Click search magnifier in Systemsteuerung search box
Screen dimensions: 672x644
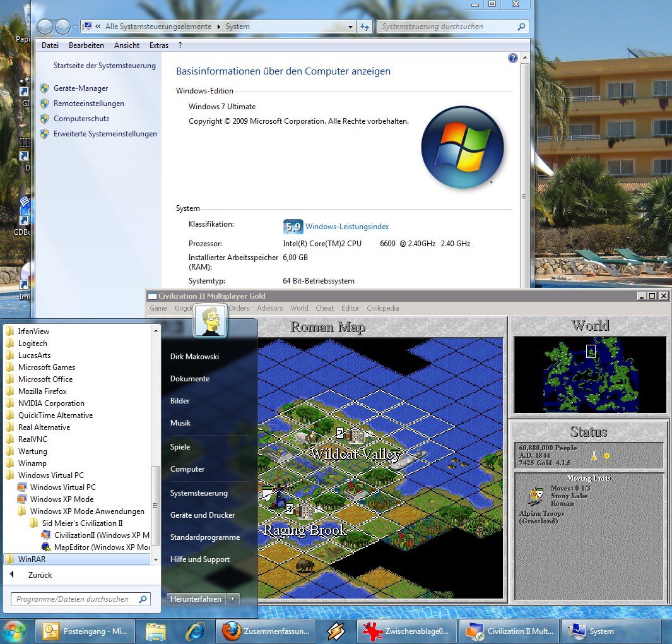[521, 27]
